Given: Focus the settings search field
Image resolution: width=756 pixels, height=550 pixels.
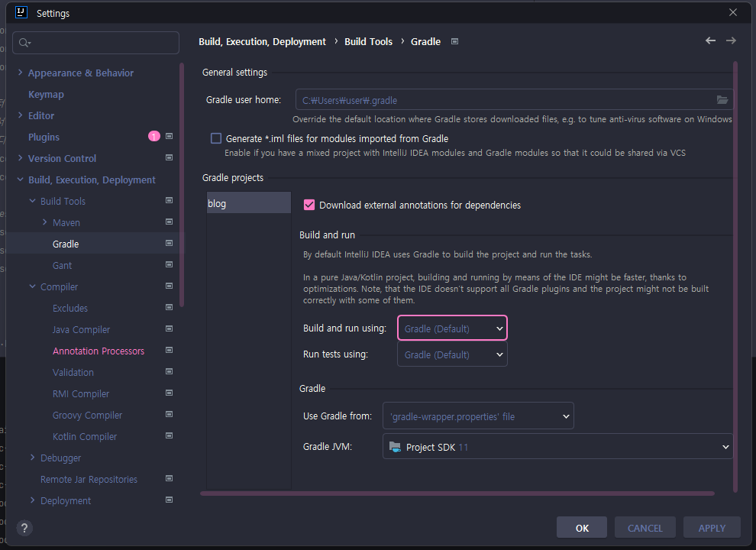Looking at the screenshot, I should click(x=96, y=43).
